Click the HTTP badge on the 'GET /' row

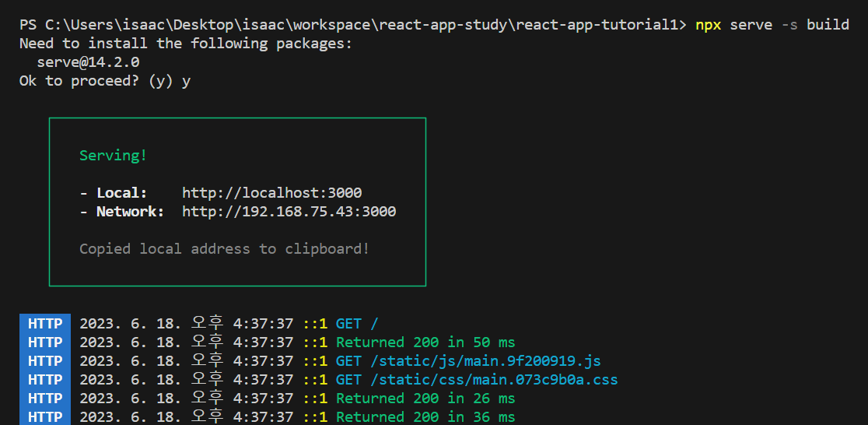click(45, 324)
